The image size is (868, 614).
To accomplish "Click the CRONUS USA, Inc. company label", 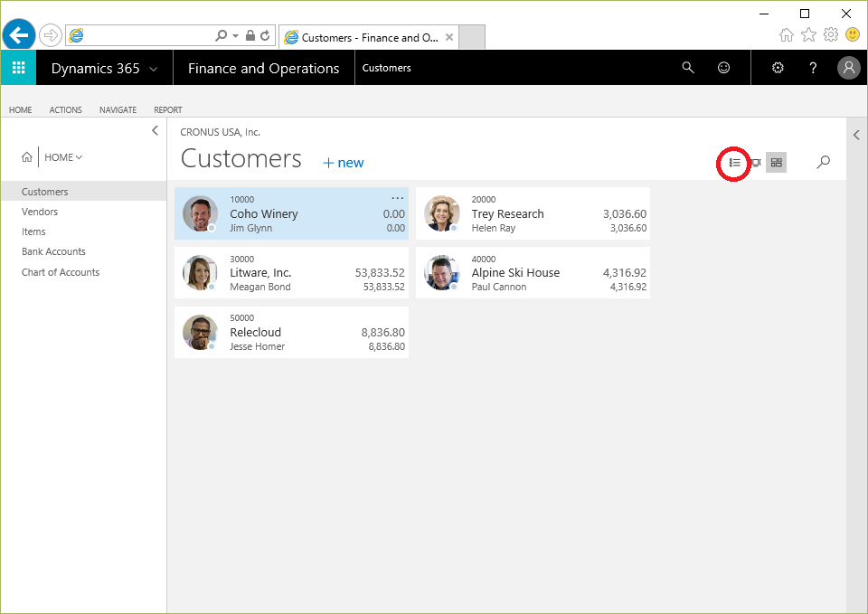I will click(221, 132).
